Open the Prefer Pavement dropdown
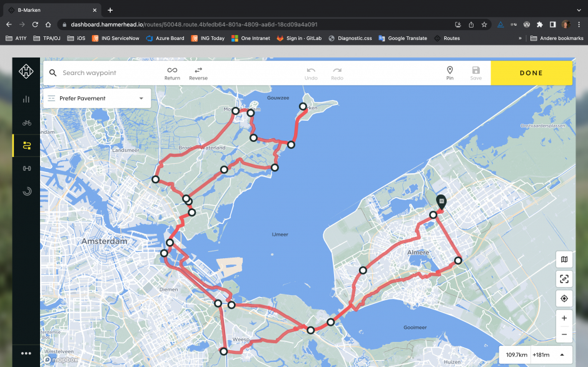The width and height of the screenshot is (588, 367). [96, 98]
